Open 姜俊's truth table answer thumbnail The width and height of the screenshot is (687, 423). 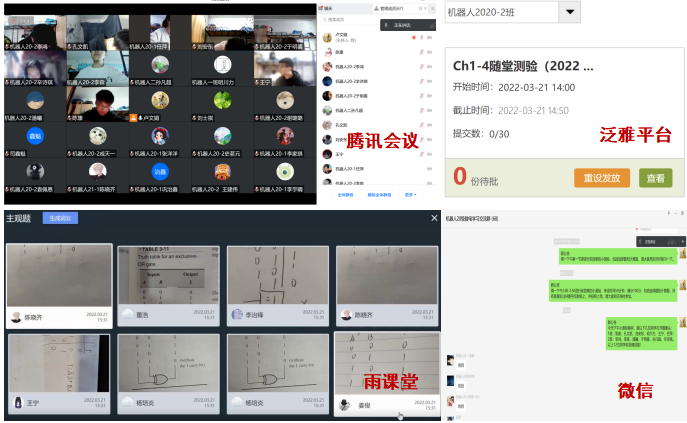pos(384,362)
